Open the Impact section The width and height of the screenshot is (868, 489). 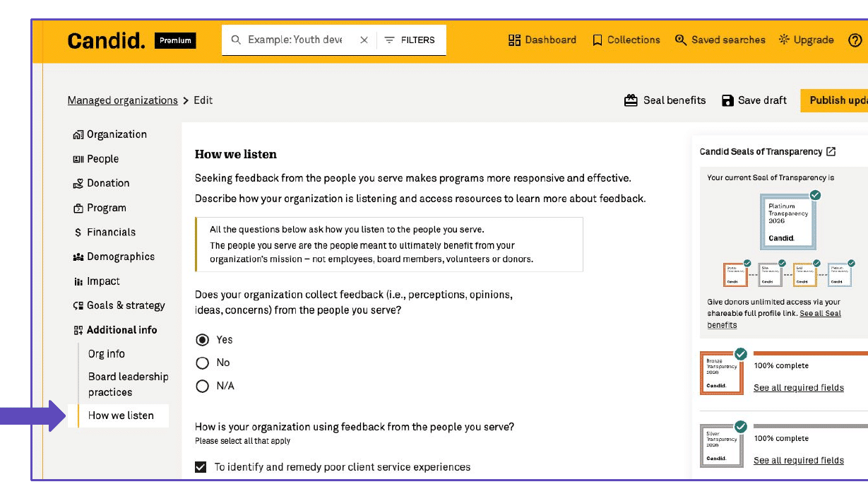[x=97, y=281]
